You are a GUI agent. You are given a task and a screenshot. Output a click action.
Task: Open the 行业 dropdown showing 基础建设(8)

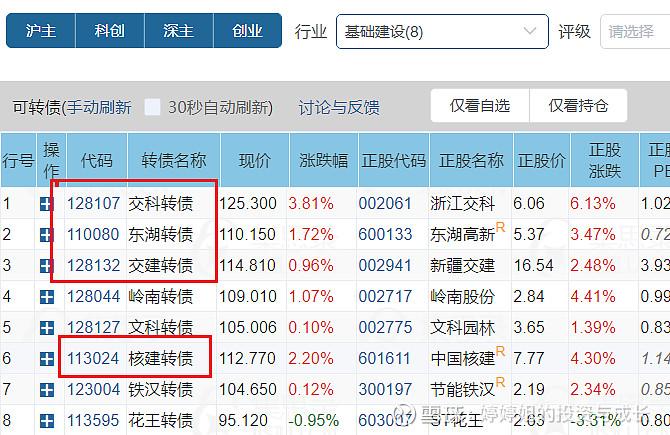tap(442, 32)
